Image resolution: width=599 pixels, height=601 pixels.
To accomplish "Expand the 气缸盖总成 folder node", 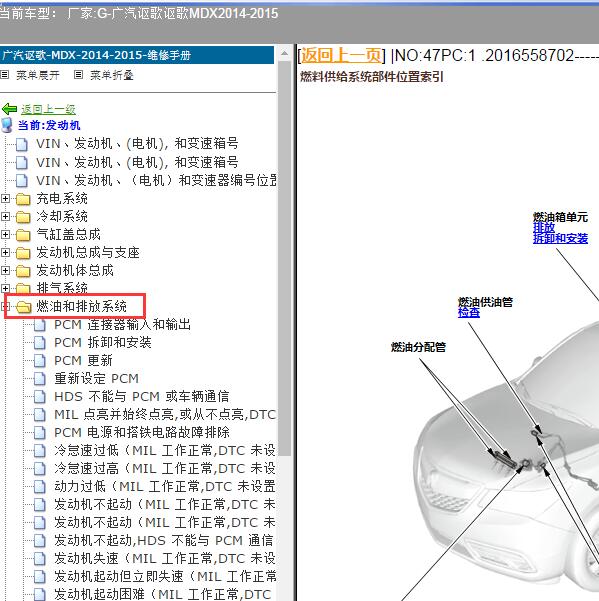I will 5,235.
